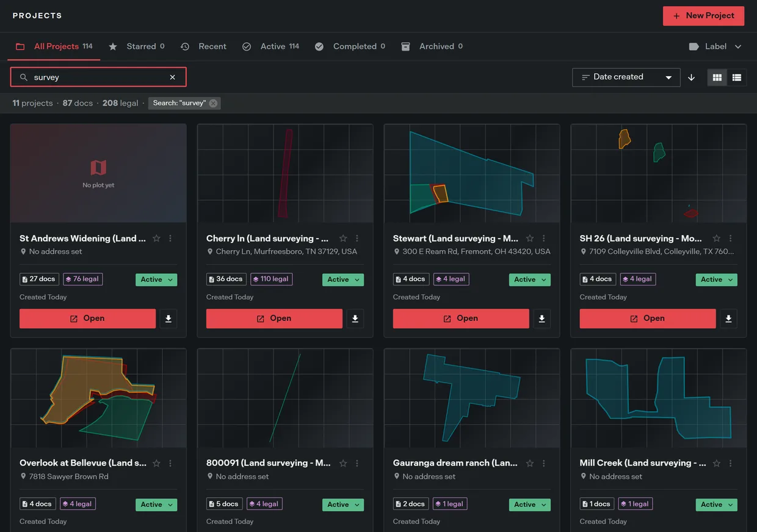The image size is (757, 532).
Task: Switch to the Recent tab
Action: pyautogui.click(x=204, y=46)
